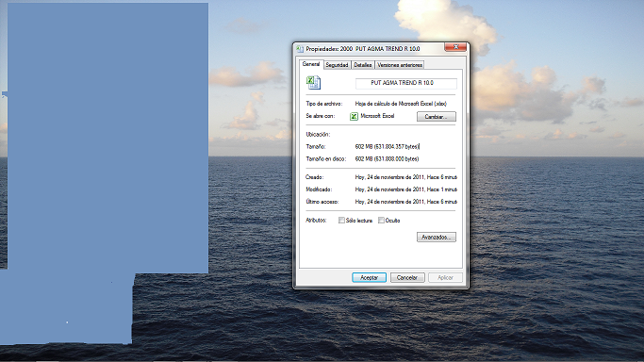The height and width of the screenshot is (362, 644).
Task: Click the large Excel file icon
Action: click(313, 83)
